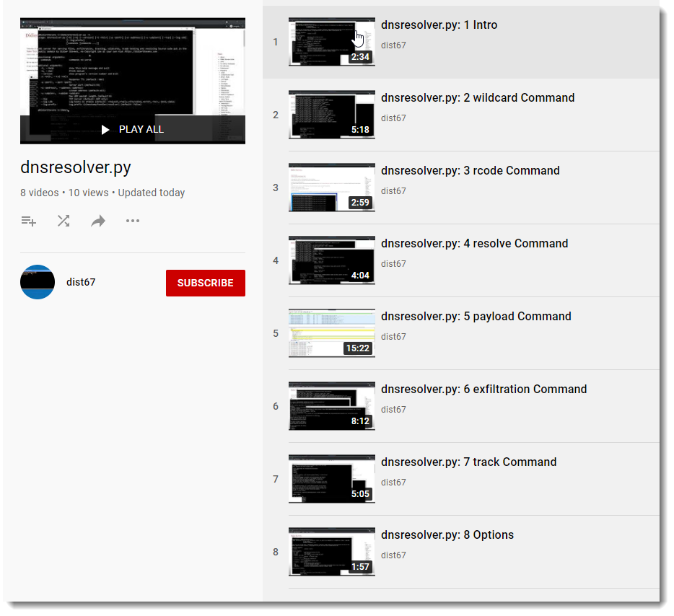Viewport: 674px width, 616px height.
Task: Shuffle the dnsresolver.py playlist
Action: coord(64,221)
